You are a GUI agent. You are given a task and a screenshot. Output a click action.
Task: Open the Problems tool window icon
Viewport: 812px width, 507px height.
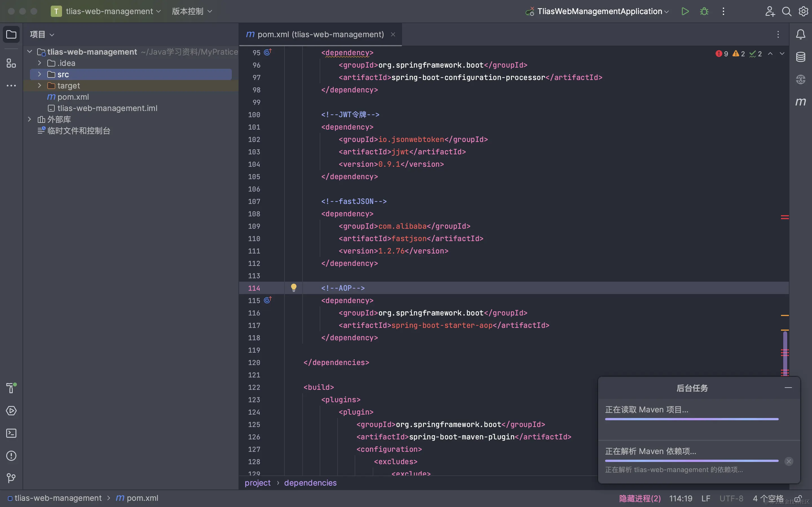point(11,456)
